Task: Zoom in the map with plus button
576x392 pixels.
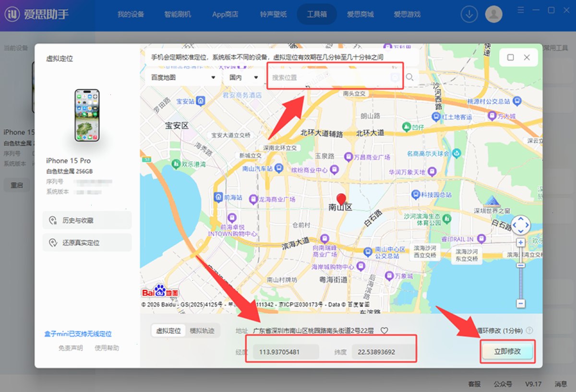Action: (521, 243)
